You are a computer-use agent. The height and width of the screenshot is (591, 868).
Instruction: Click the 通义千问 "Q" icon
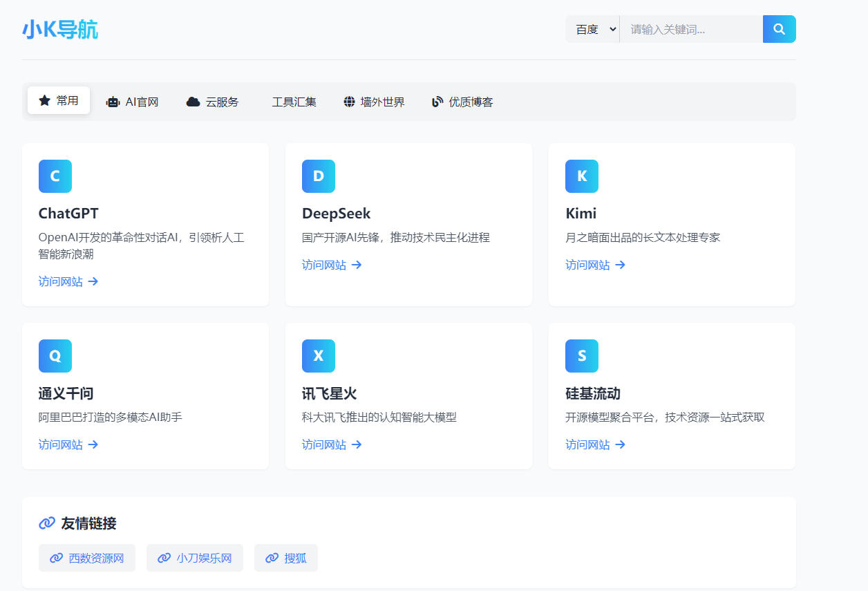click(x=55, y=356)
